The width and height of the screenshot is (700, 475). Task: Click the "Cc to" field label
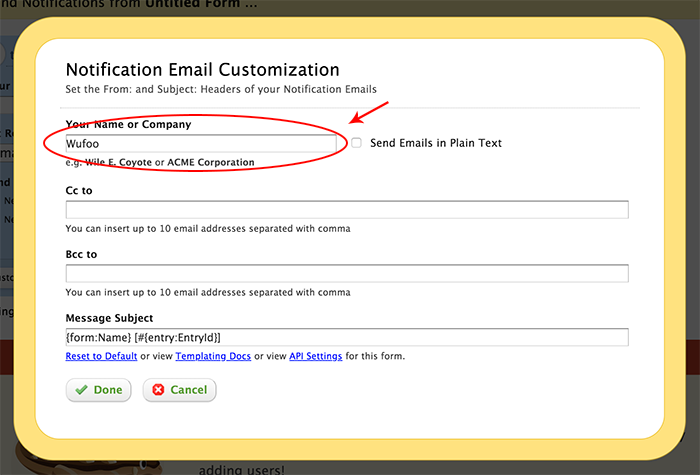tap(80, 190)
